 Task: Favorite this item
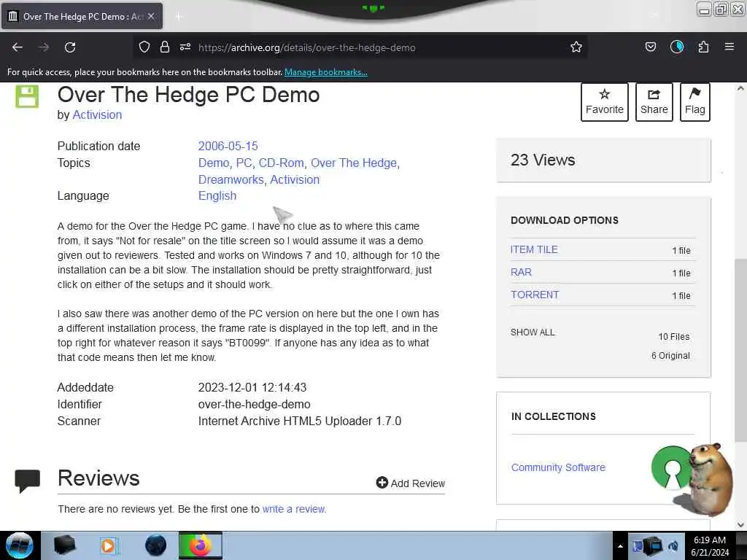tap(605, 102)
